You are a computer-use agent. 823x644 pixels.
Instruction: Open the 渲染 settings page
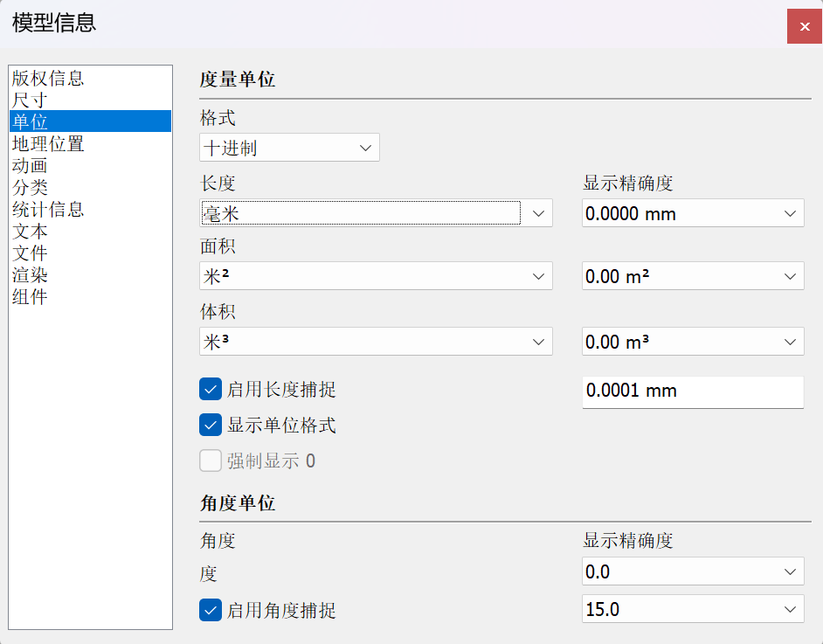pyautogui.click(x=29, y=275)
